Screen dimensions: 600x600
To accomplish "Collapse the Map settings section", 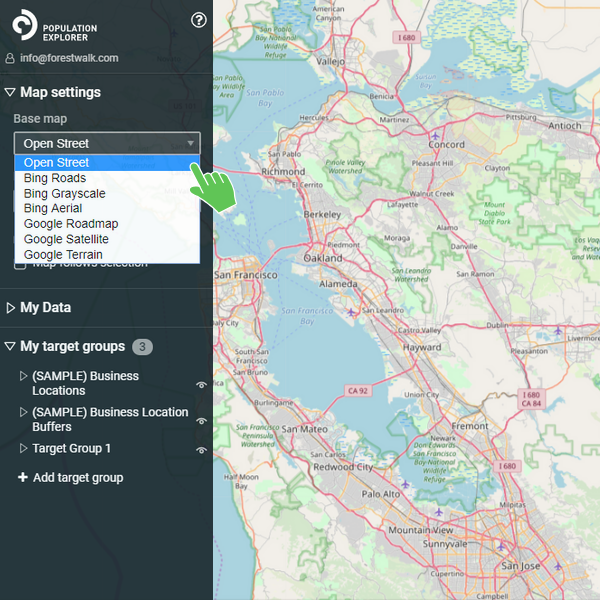I will click(x=10, y=92).
